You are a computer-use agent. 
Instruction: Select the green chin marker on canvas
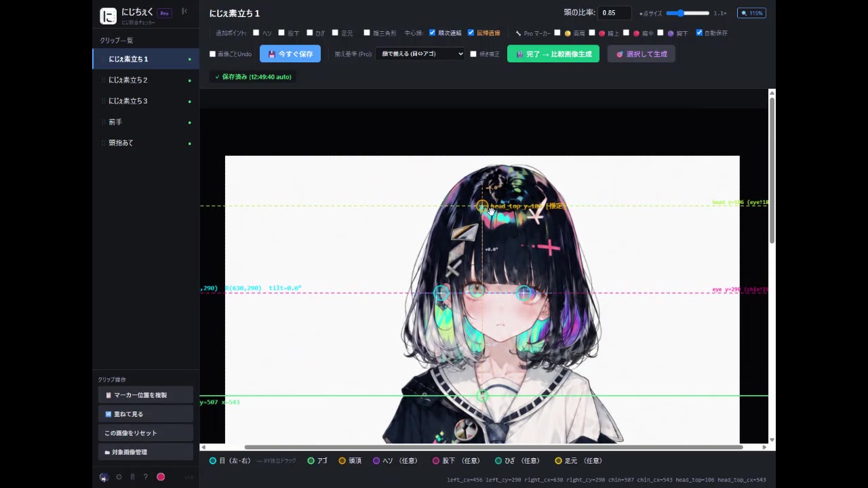(x=482, y=395)
